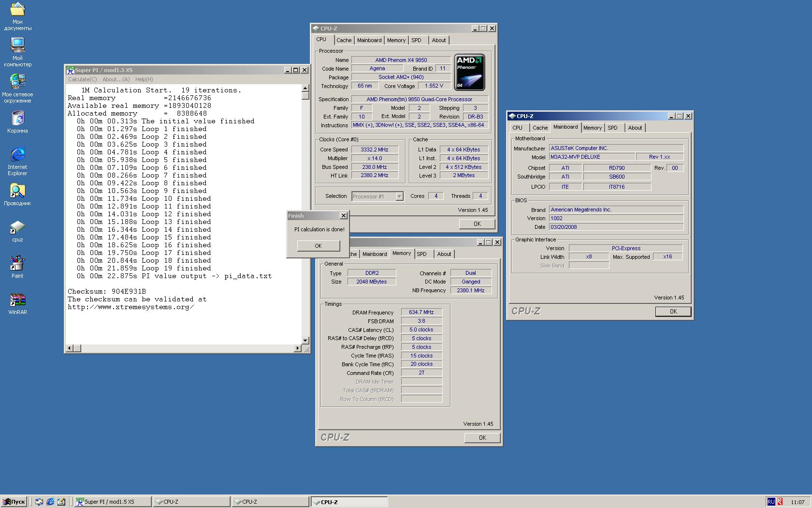Select Cache tab in Mainboard CPU-Z window

(540, 128)
